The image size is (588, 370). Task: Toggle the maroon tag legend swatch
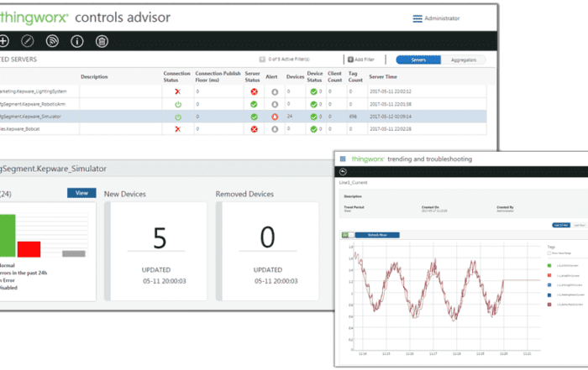(x=549, y=305)
